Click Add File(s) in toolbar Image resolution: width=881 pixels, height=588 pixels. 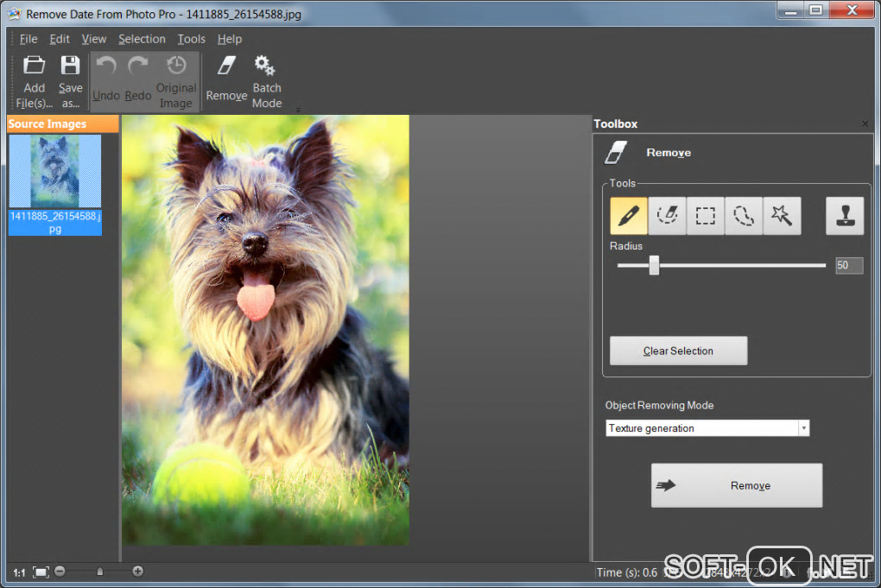(35, 80)
